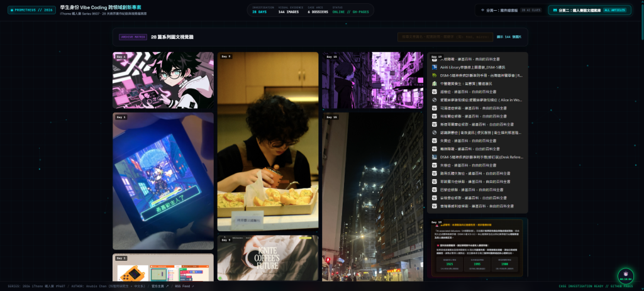Click the globe icon beside Alice in Wo...
The image size is (644, 291).
coord(435,100)
